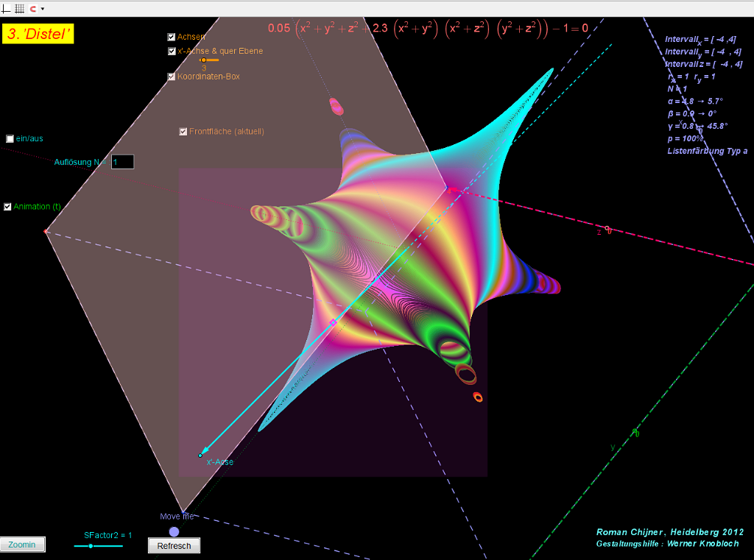Click the yellow '3. Distel' title label
754x560 pixels.
pos(38,34)
